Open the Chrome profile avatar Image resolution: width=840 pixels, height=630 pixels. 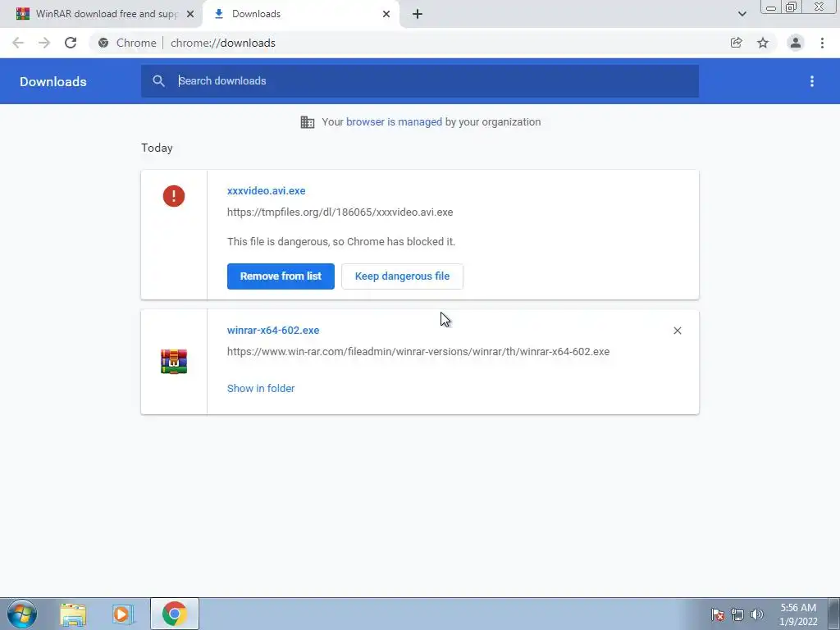[796, 43]
